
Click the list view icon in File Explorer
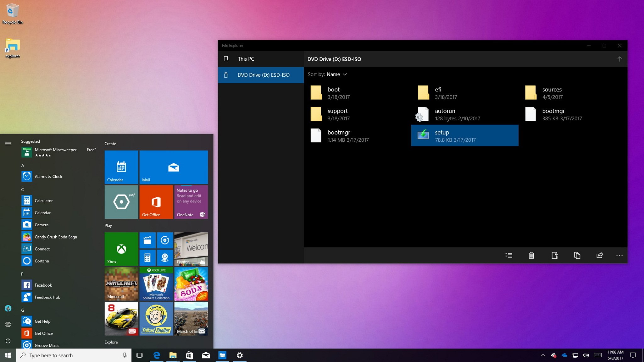(x=509, y=255)
